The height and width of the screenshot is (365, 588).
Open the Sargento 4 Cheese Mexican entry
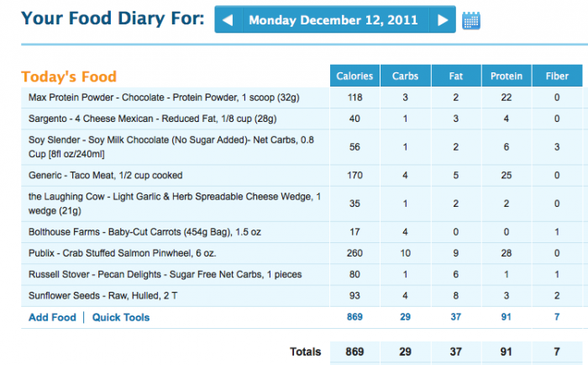[153, 119]
